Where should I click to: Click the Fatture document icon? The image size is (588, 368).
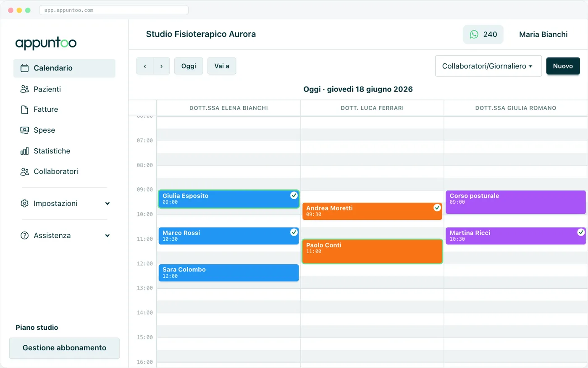(x=25, y=110)
